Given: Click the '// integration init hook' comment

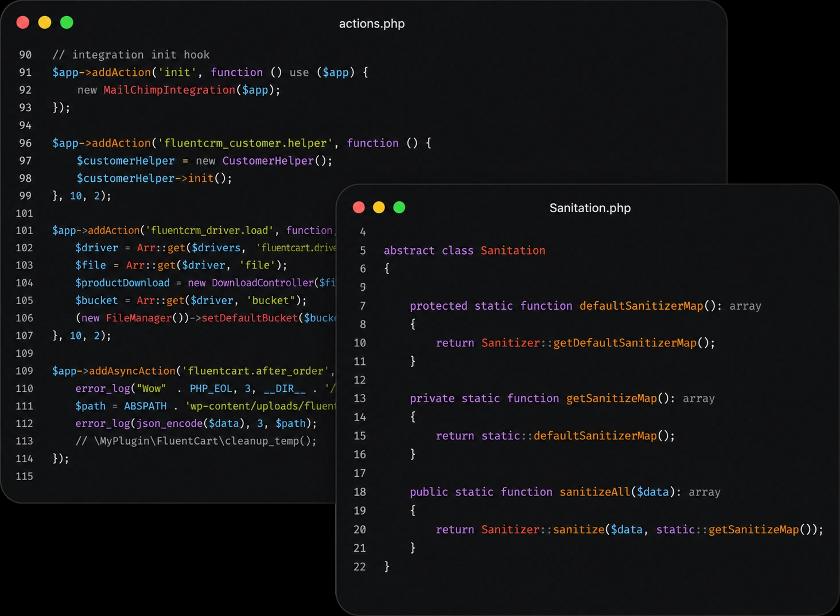Looking at the screenshot, I should [x=131, y=54].
